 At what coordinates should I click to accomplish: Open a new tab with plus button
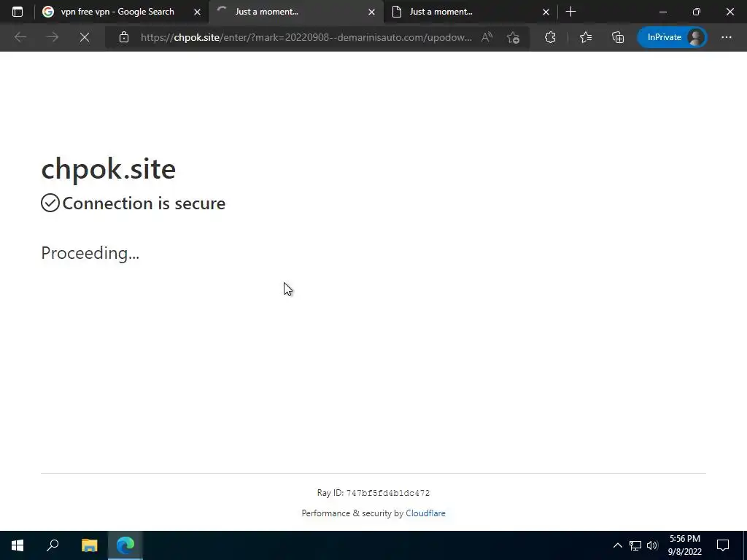(x=570, y=12)
